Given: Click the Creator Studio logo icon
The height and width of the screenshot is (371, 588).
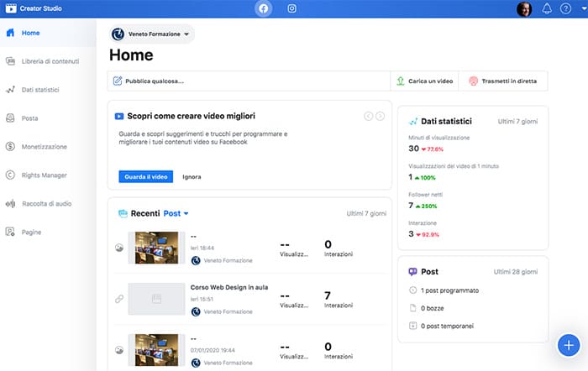Looking at the screenshot, I should click(11, 8).
